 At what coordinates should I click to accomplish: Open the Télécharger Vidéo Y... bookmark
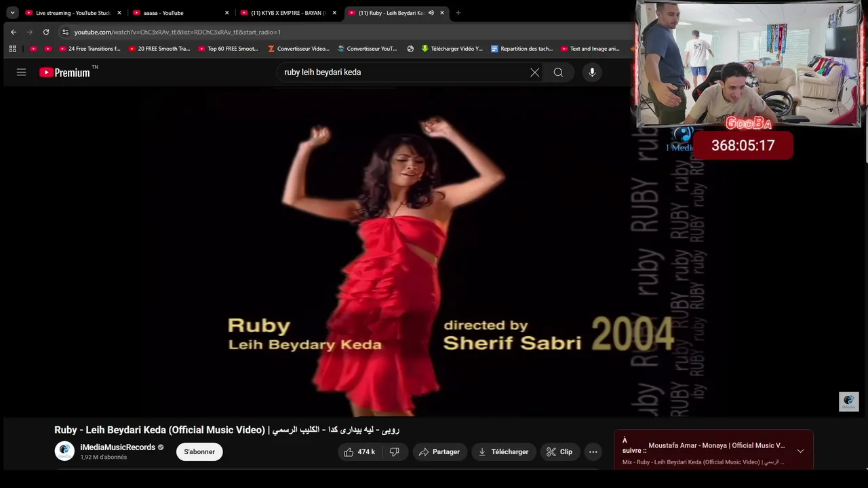click(452, 49)
